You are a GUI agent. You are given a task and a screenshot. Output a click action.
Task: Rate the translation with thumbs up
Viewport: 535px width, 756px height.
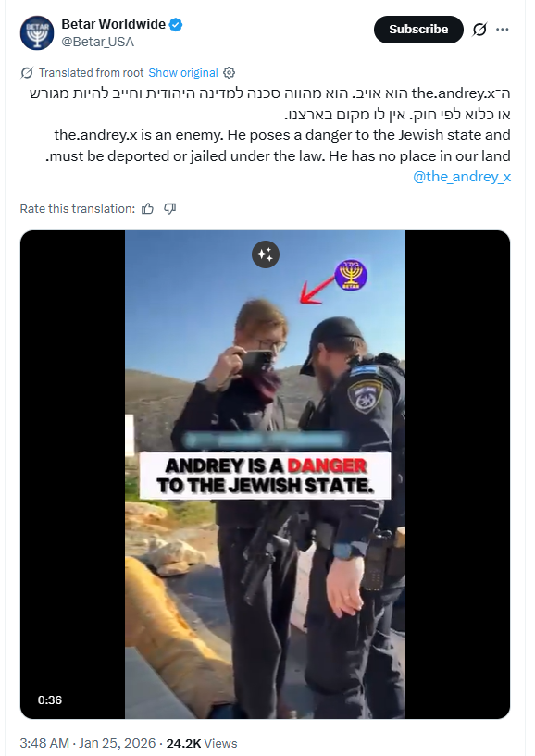click(147, 209)
